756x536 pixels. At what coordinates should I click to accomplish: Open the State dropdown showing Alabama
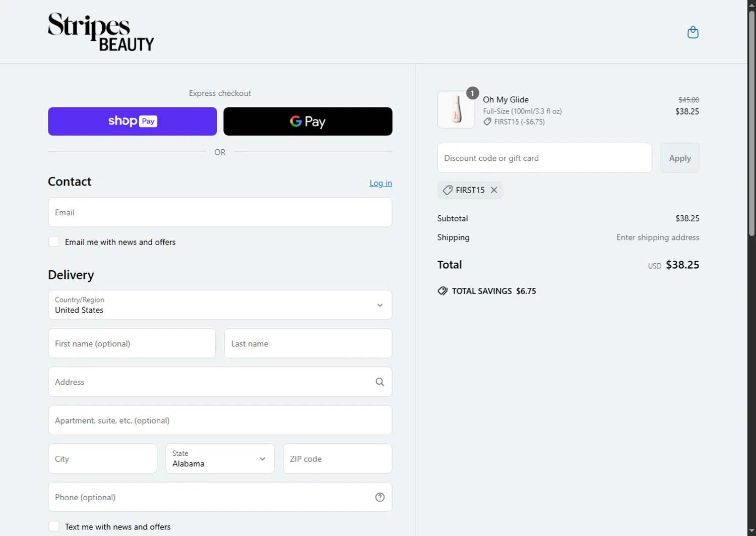[x=220, y=459]
